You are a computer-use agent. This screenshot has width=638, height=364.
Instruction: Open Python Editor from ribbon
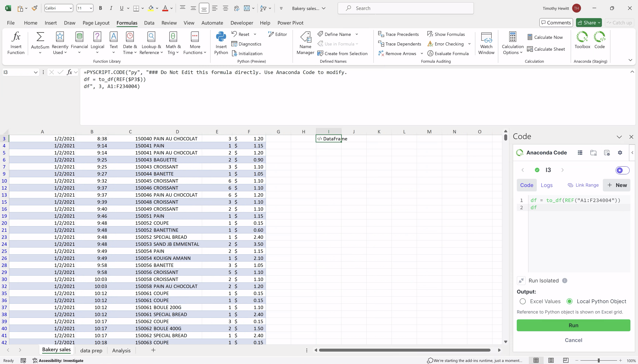point(277,34)
